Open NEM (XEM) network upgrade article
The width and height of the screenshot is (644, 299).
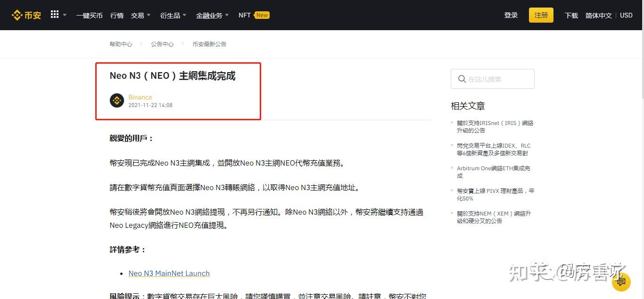(x=494, y=217)
